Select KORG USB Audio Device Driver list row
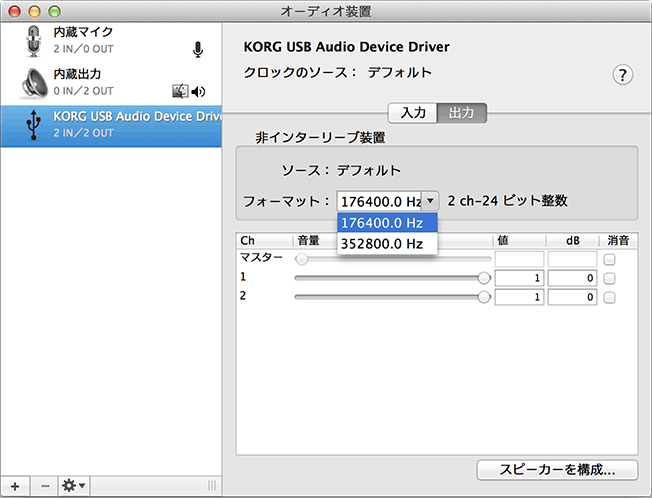The width and height of the screenshot is (652, 498). [x=111, y=126]
